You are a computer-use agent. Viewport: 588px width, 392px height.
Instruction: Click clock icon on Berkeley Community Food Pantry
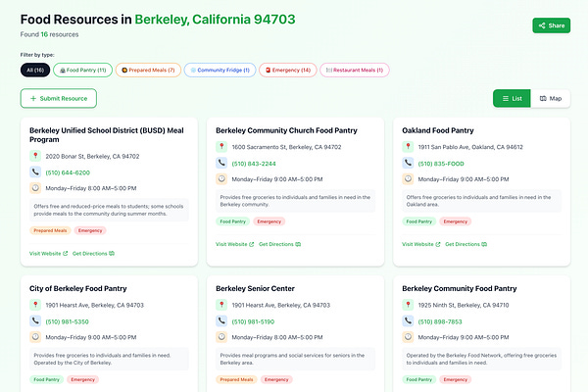pyautogui.click(x=408, y=337)
